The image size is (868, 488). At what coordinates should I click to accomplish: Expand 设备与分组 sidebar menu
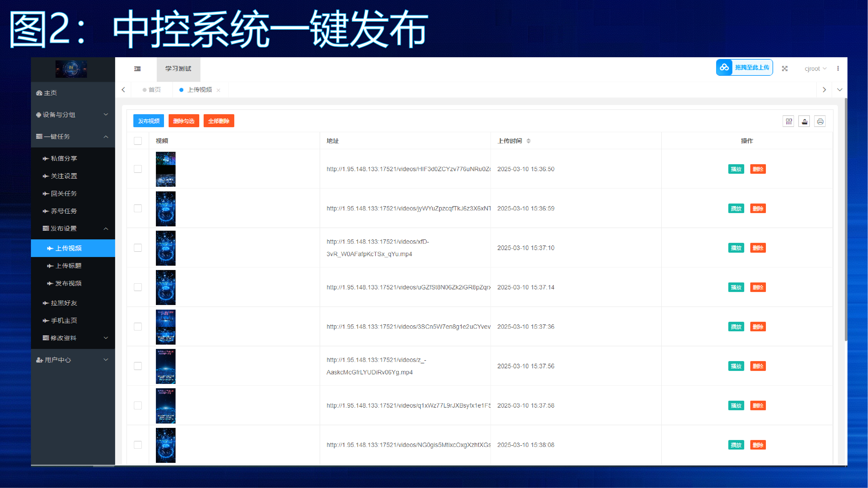[x=73, y=115]
